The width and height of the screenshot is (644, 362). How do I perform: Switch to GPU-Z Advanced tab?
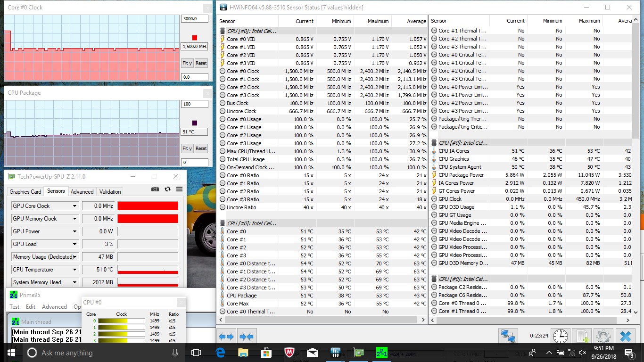tap(82, 192)
